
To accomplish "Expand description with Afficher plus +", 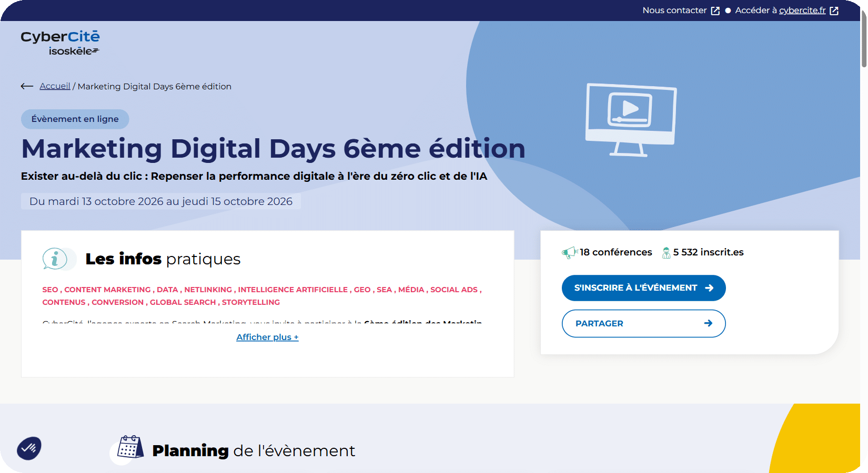I will pyautogui.click(x=267, y=337).
